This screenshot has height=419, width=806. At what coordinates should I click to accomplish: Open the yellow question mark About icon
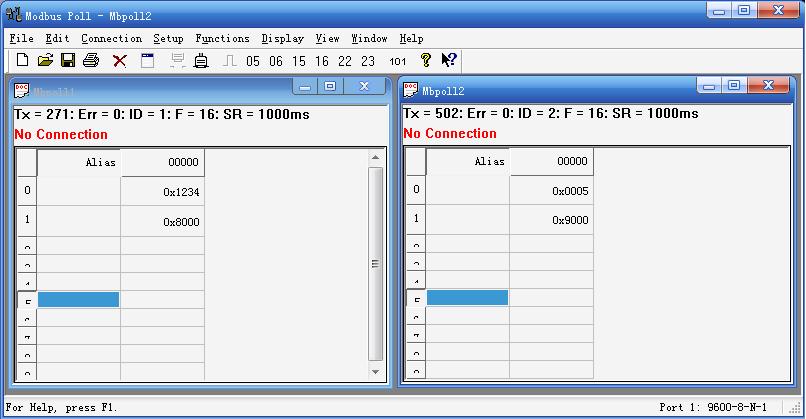click(426, 61)
